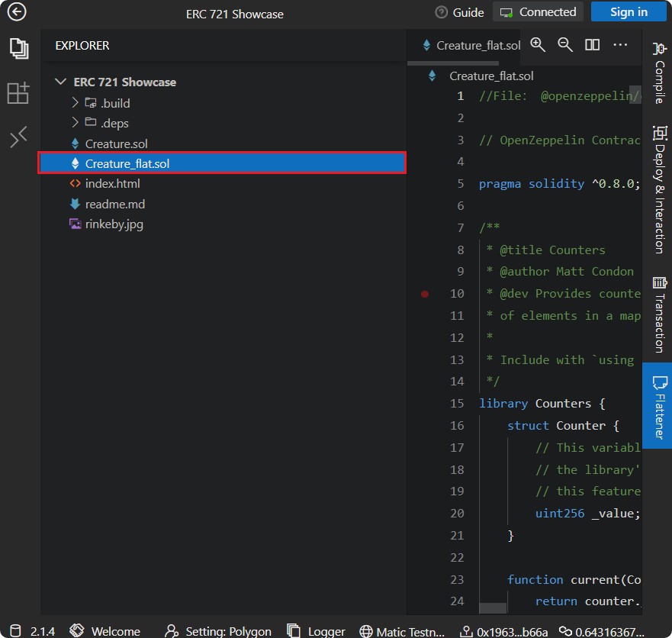This screenshot has width=672, height=638.
Task: Select Creature.sol in the explorer
Action: (x=116, y=143)
